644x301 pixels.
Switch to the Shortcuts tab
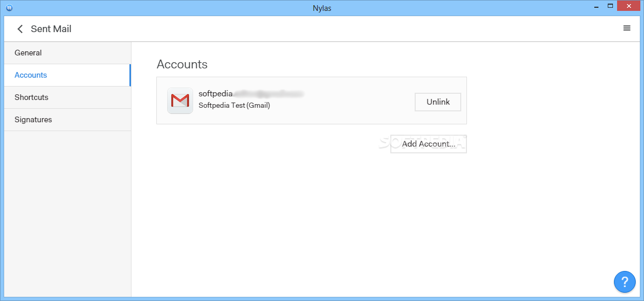coord(67,97)
